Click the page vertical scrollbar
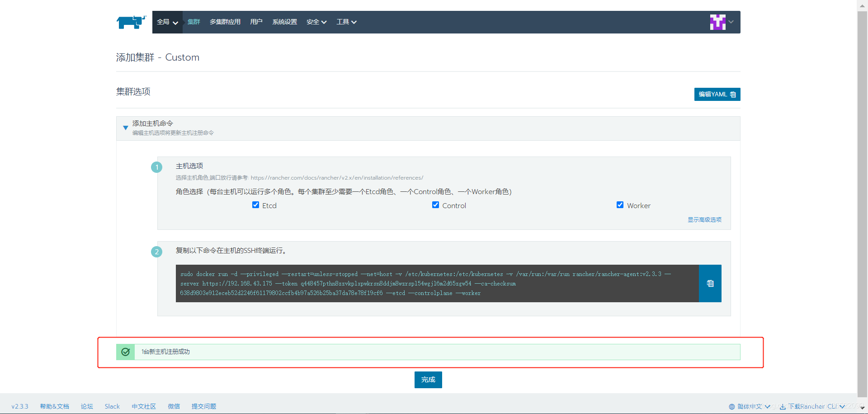868x414 pixels. [x=862, y=204]
